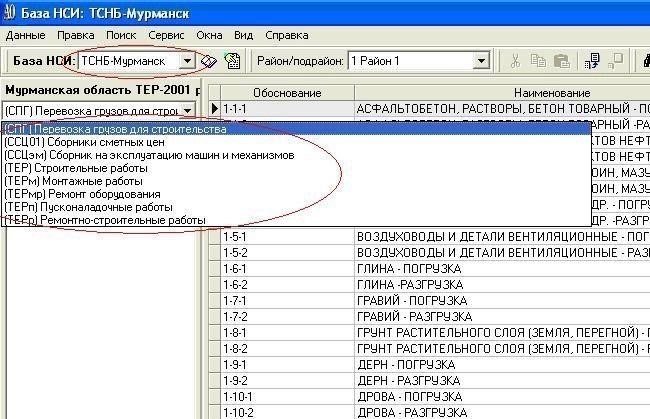Select (ТЕРп) Пусконаладочные работы option
The image size is (650, 419).
[297, 207]
